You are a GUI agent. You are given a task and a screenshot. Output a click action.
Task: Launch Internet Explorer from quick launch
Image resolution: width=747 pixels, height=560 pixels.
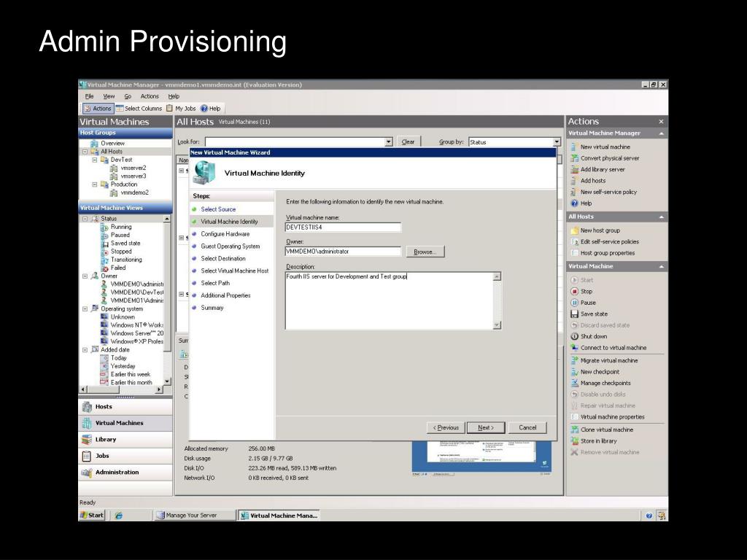point(119,516)
